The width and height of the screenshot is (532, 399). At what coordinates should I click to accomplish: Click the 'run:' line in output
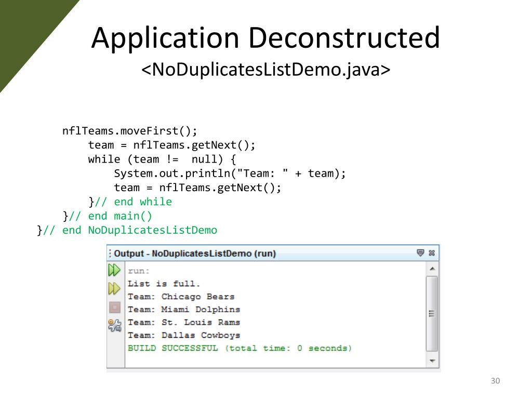(138, 271)
